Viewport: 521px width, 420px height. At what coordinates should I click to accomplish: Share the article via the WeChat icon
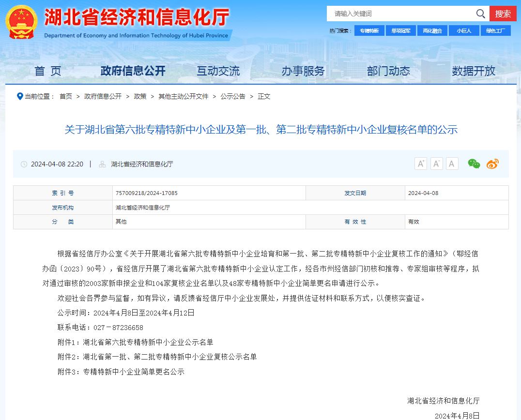click(x=474, y=164)
